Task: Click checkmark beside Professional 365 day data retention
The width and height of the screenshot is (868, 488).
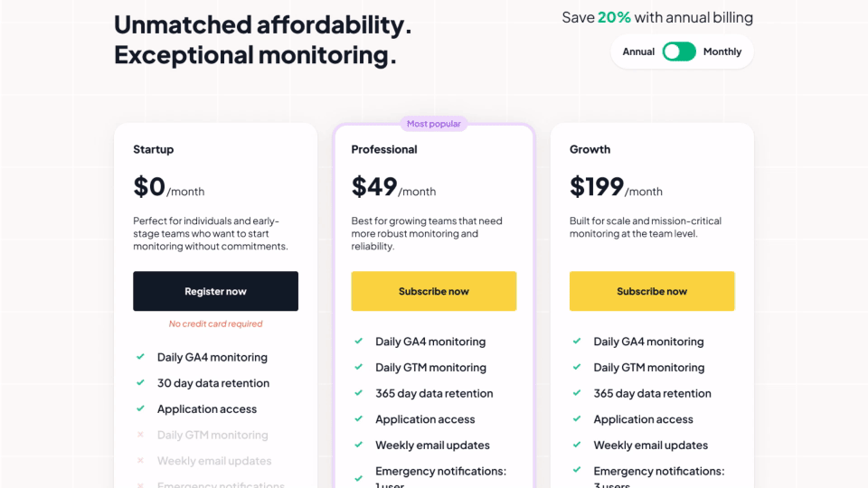Action: point(359,393)
